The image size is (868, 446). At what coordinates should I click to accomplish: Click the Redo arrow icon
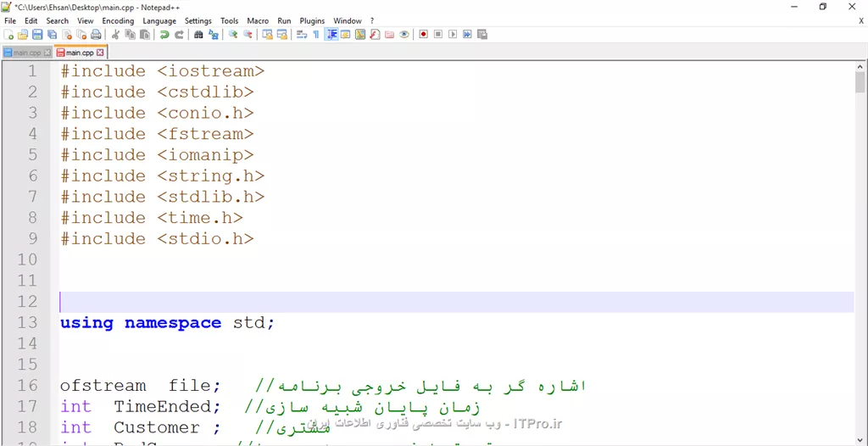(179, 35)
